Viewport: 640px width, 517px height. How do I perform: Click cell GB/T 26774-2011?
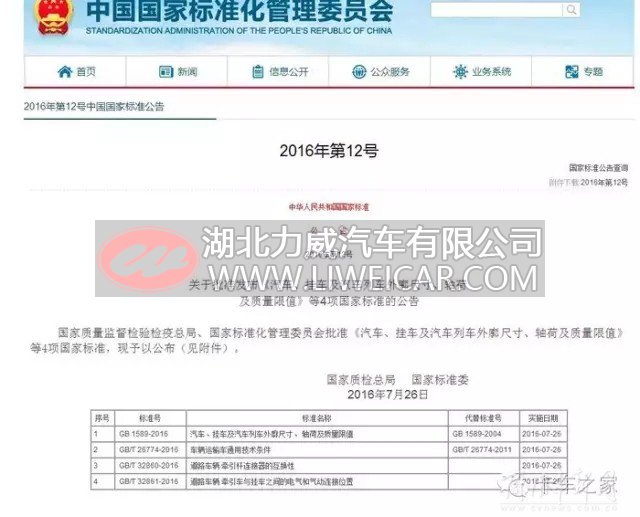point(482,450)
